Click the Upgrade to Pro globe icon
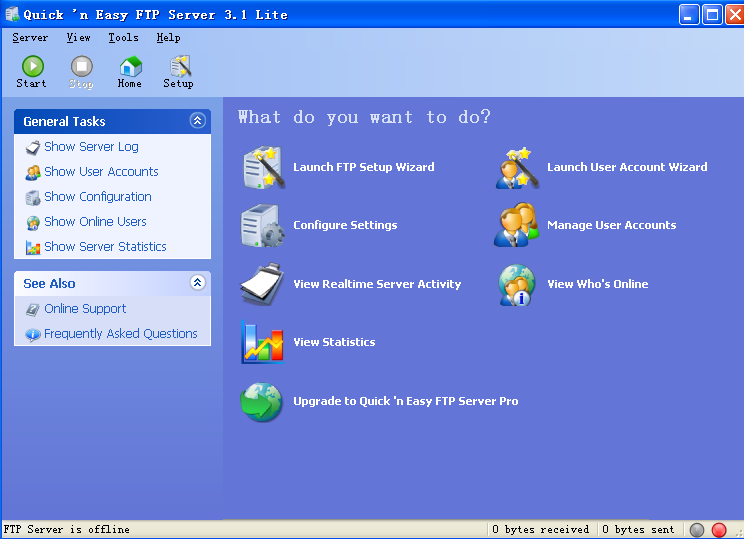Image resolution: width=744 pixels, height=539 pixels. (262, 401)
